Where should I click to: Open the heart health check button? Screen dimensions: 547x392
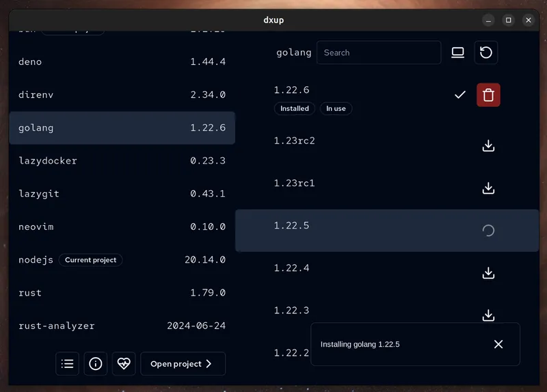pos(124,364)
